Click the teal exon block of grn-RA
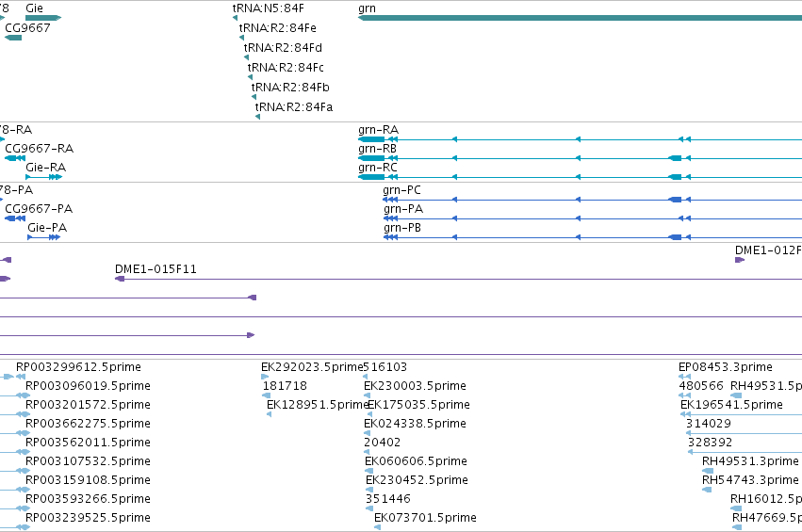Screen dimensions: 802x532 click(371, 139)
